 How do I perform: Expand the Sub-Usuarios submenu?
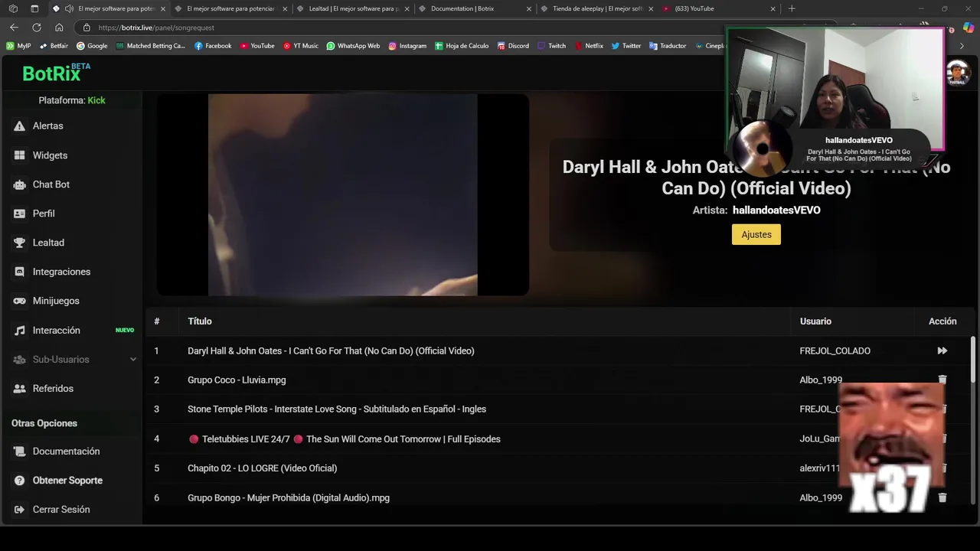coord(132,360)
